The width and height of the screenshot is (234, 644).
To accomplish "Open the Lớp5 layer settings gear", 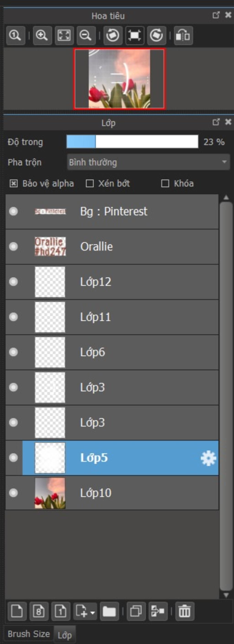I will 208,458.
